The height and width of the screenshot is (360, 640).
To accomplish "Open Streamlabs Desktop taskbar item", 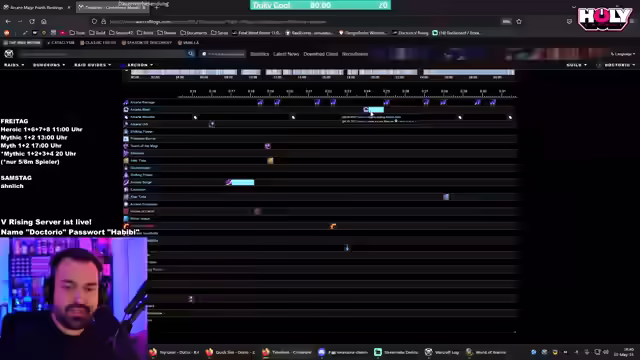I will pyautogui.click(x=396, y=352).
